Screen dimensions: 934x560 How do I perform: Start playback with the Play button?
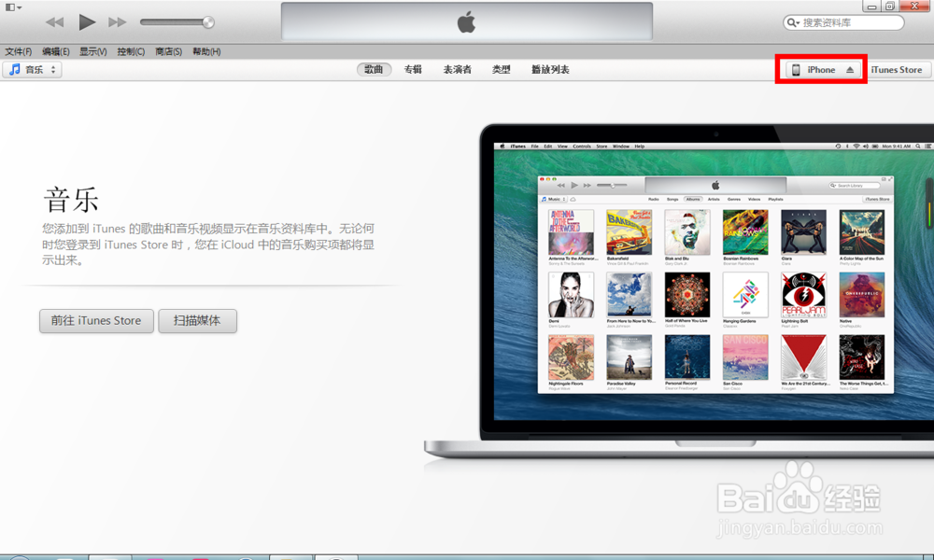(x=87, y=22)
